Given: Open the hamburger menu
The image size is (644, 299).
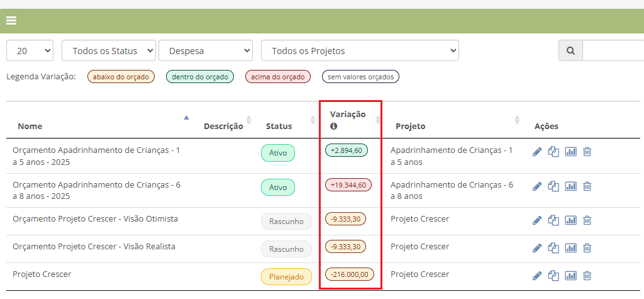Looking at the screenshot, I should click(x=11, y=20).
